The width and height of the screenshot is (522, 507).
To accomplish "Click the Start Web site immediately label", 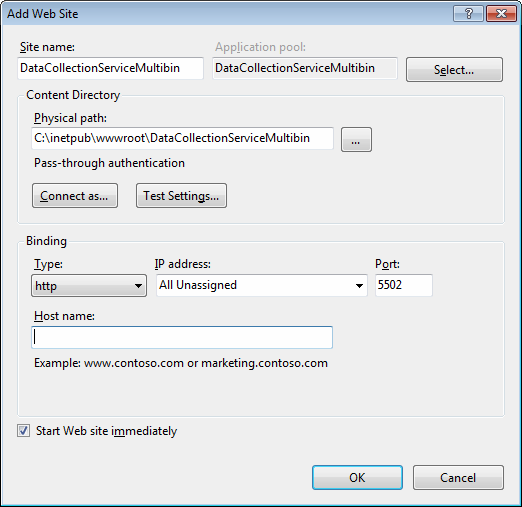I will click(x=106, y=431).
